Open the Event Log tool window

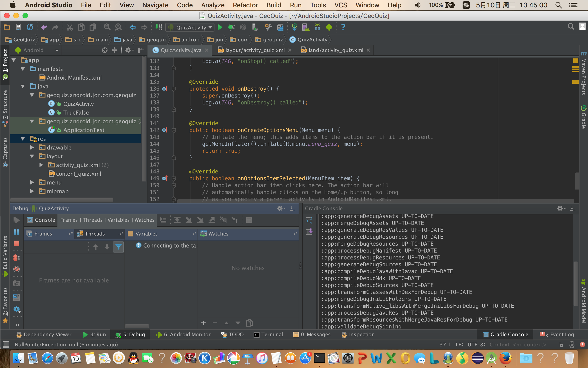tap(557, 335)
